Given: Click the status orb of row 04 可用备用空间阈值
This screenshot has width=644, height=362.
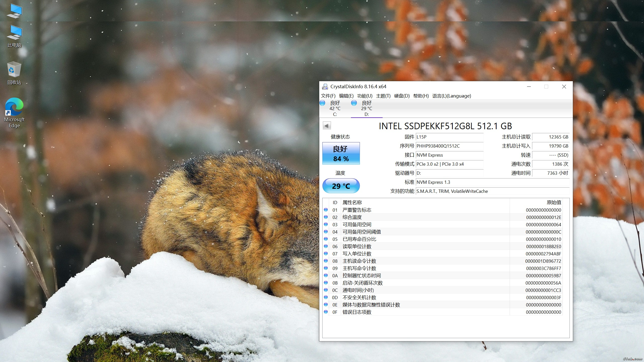Looking at the screenshot, I should click(326, 232).
